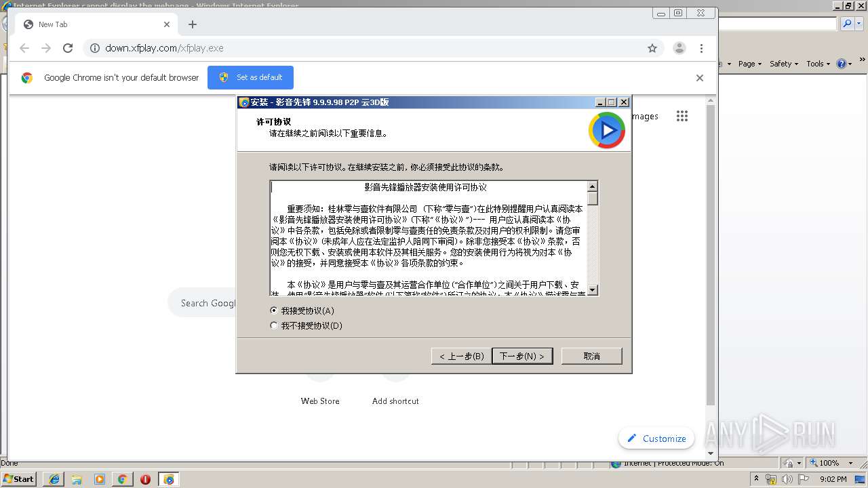This screenshot has height=488, width=868.
Task: Show hidden tray icons arrow
Action: tap(756, 479)
